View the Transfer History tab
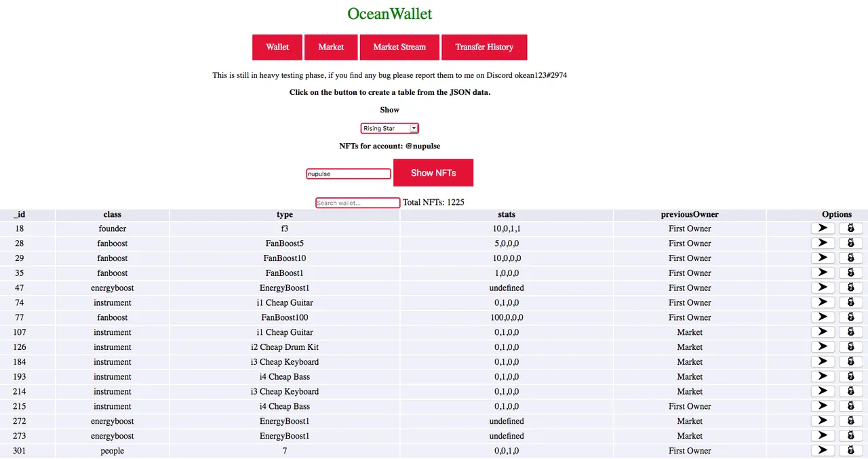This screenshot has width=868, height=459. tap(484, 47)
